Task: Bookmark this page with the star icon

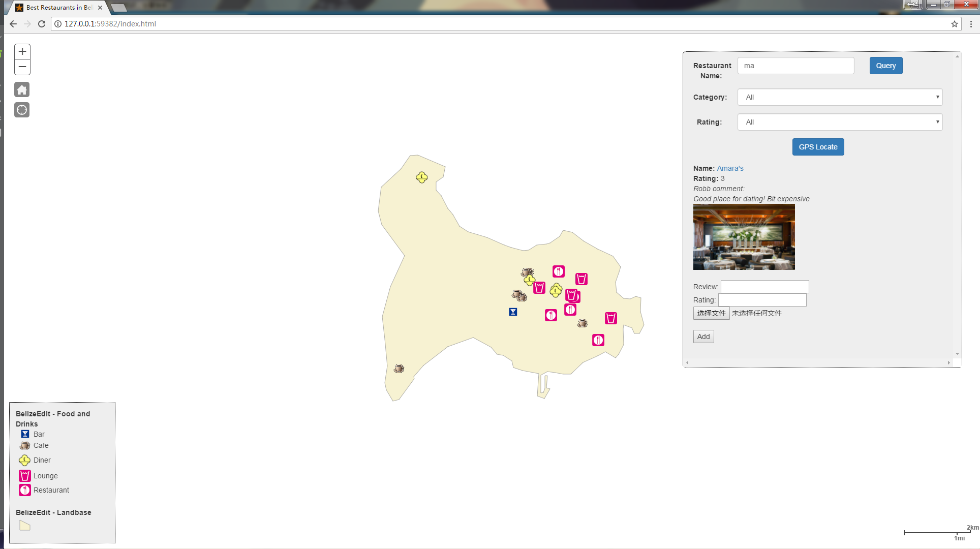Action: pyautogui.click(x=954, y=24)
